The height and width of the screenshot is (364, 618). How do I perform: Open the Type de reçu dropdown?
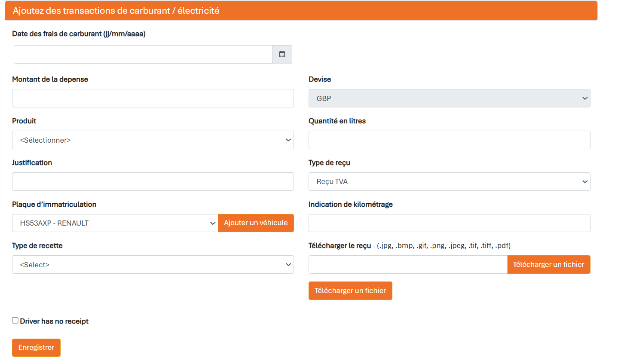(x=449, y=182)
